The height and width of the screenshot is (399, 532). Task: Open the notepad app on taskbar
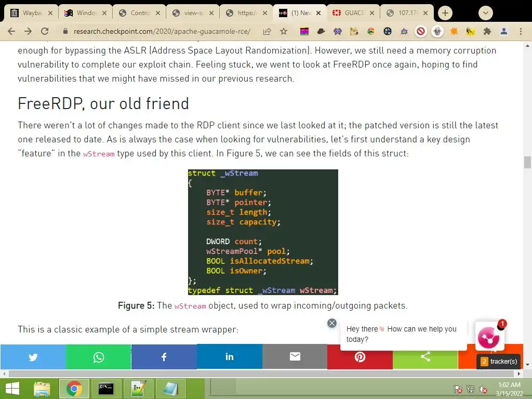tap(170, 389)
